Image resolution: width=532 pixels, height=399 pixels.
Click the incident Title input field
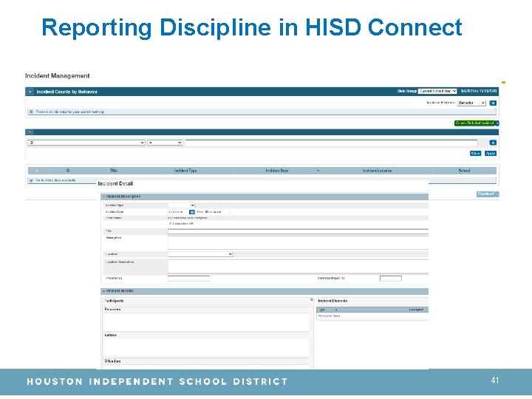tap(298, 232)
